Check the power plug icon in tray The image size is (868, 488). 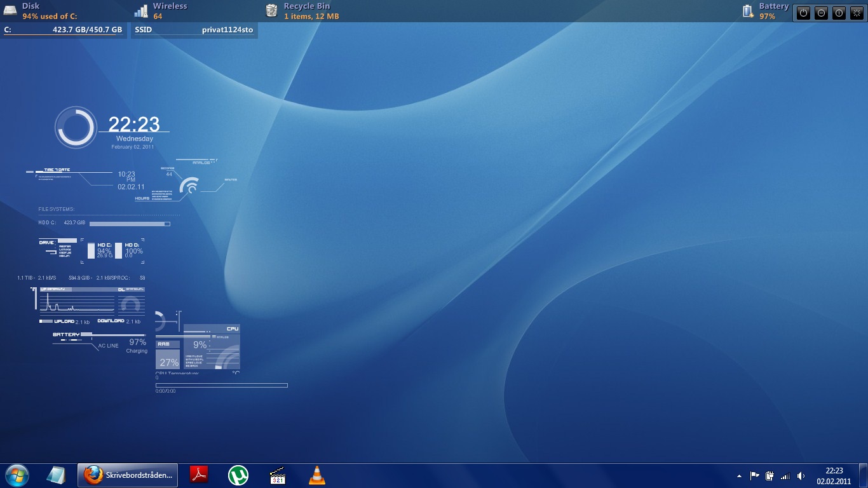pos(770,476)
